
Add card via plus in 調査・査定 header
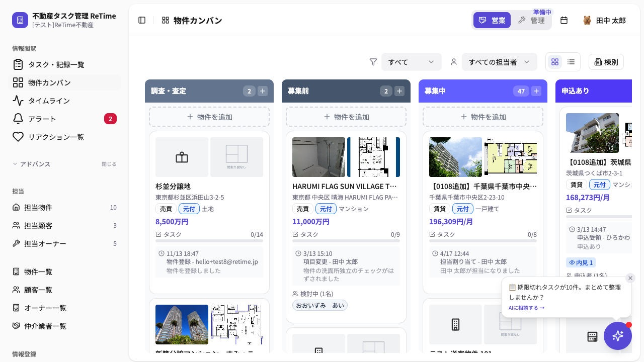(263, 91)
